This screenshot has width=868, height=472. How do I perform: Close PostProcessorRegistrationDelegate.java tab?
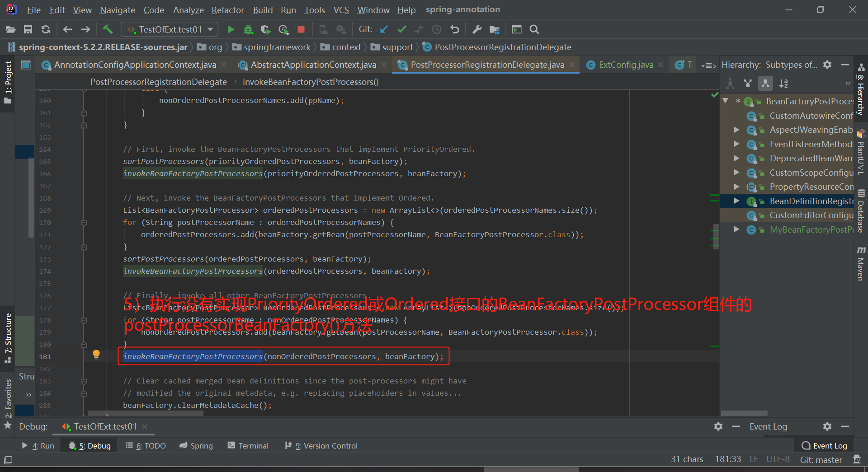point(572,65)
